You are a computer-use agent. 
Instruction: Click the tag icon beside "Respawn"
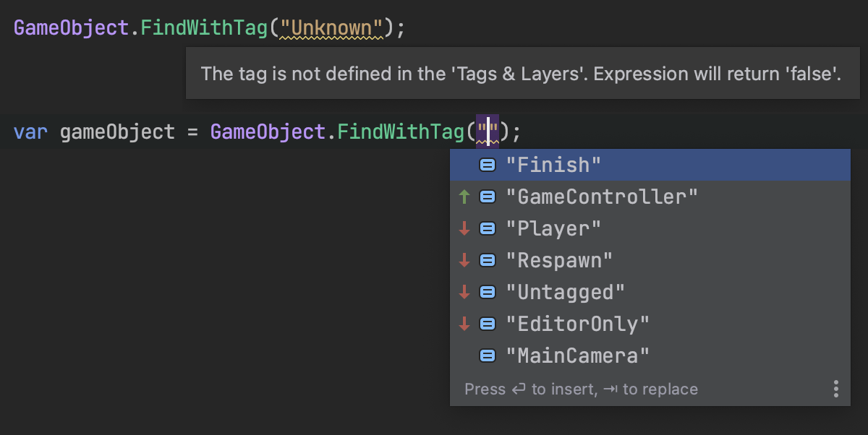[488, 260]
